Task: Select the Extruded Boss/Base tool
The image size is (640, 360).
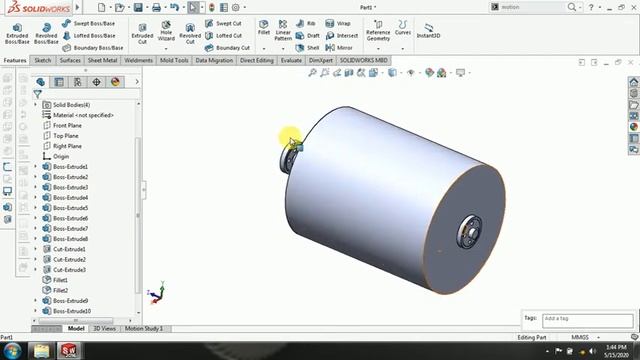Action: point(17,33)
